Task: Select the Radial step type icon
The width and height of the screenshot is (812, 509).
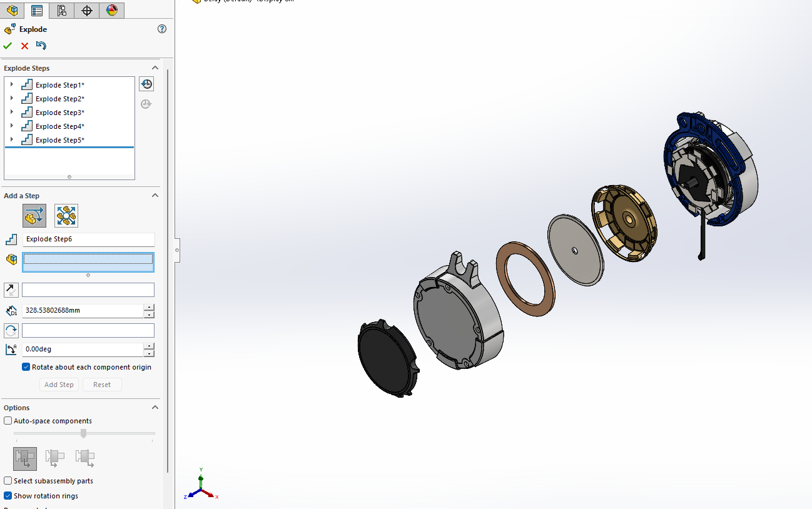Action: point(66,215)
